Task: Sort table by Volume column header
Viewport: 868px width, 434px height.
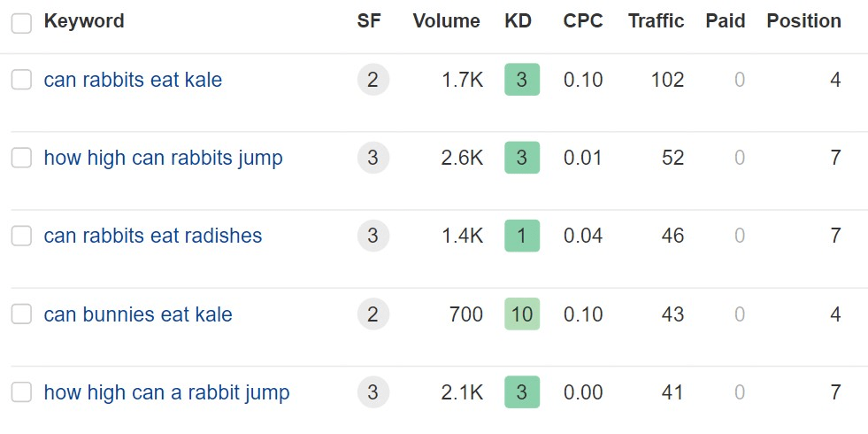Action: pos(446,21)
